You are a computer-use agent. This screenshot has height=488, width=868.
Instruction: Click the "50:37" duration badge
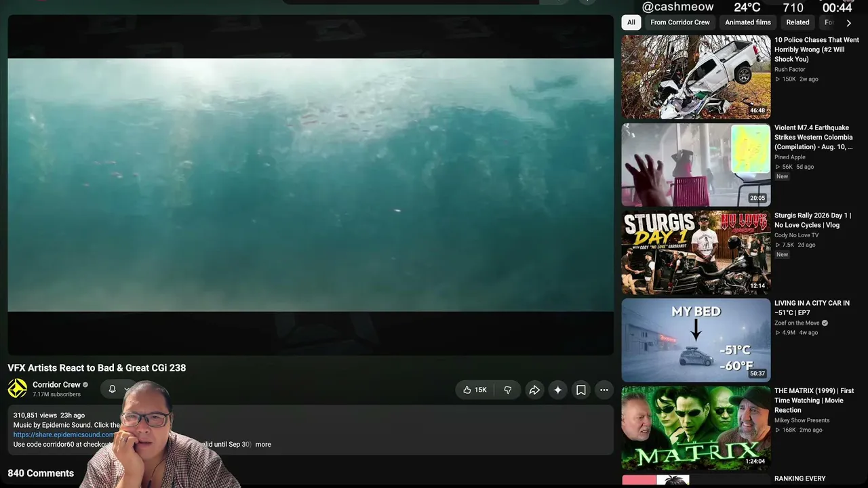[x=757, y=374]
